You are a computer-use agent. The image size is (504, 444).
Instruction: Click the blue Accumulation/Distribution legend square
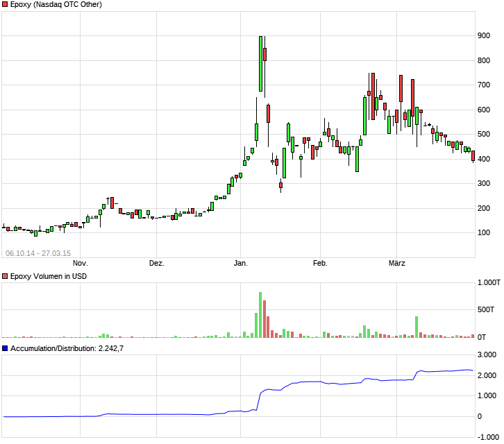tap(5, 348)
